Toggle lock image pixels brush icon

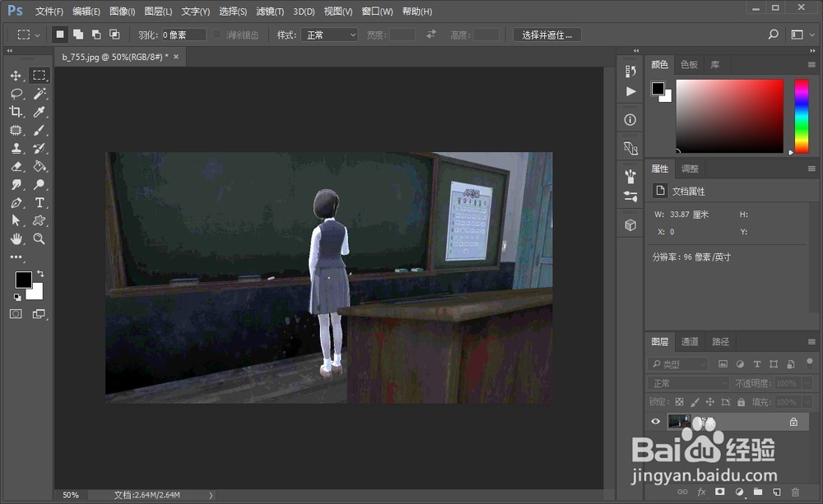pos(695,402)
